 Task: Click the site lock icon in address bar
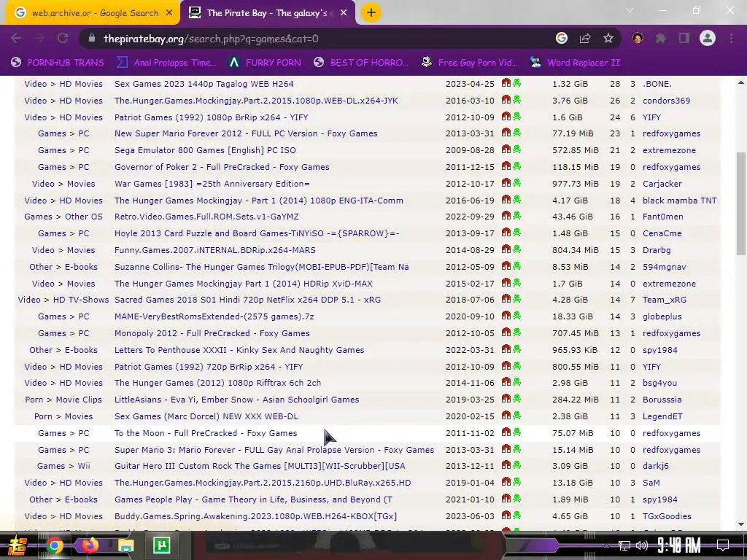[92, 39]
